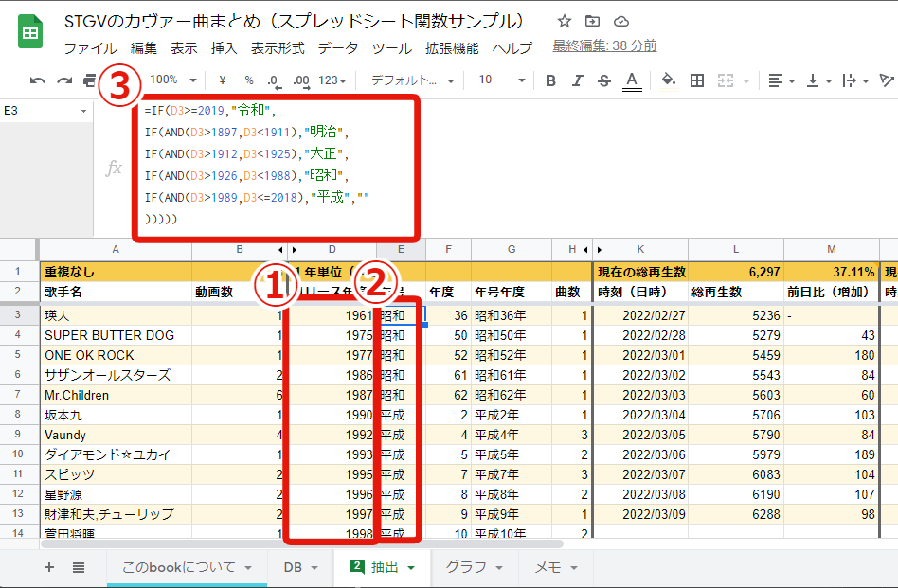This screenshot has width=898, height=588.
Task: Open the データ menu
Action: click(x=338, y=47)
